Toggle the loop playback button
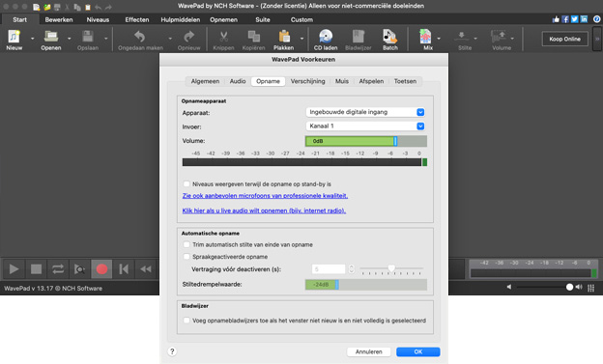 click(58, 269)
